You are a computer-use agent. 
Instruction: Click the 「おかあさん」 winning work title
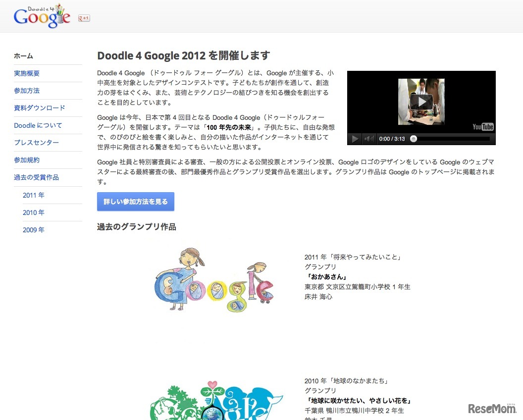pos(326,277)
